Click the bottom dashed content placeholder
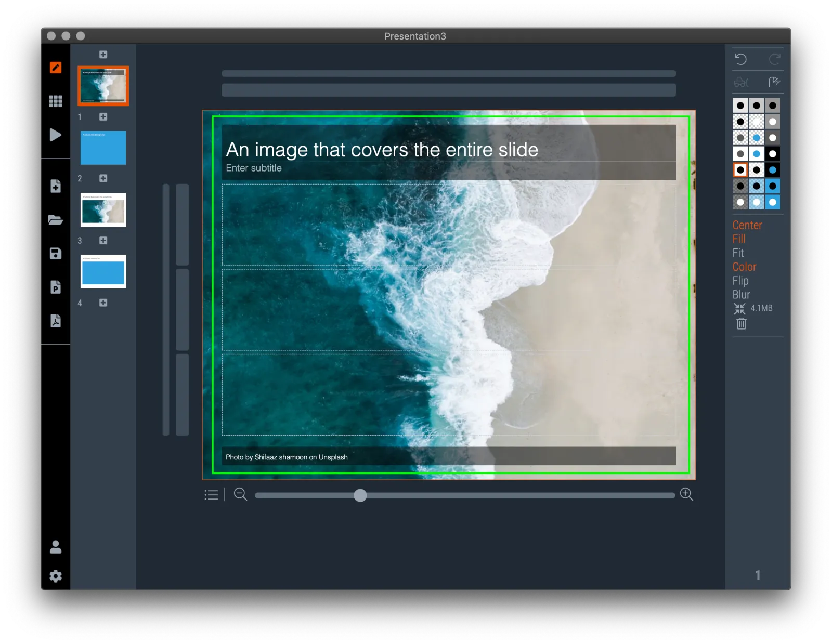 click(x=449, y=395)
